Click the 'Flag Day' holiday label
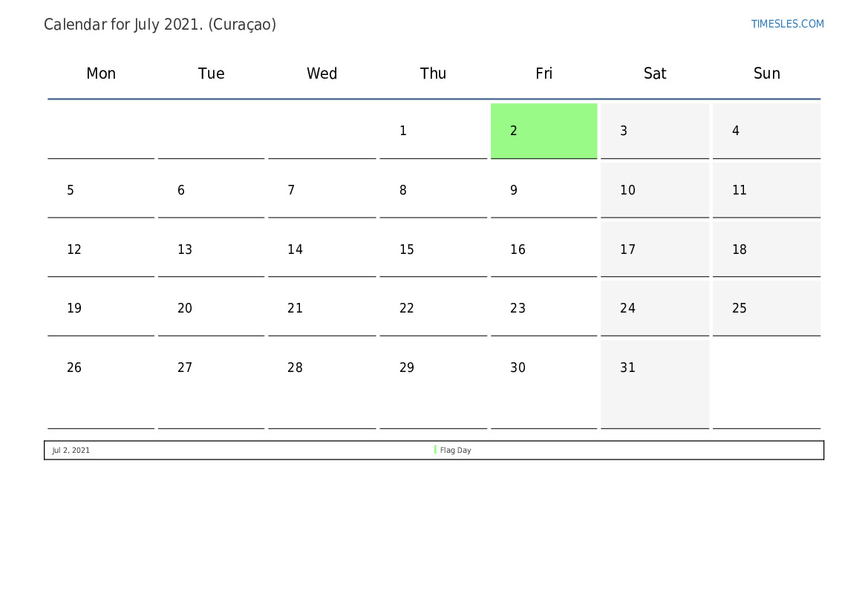Screen dimensions: 868x614 [x=456, y=450]
